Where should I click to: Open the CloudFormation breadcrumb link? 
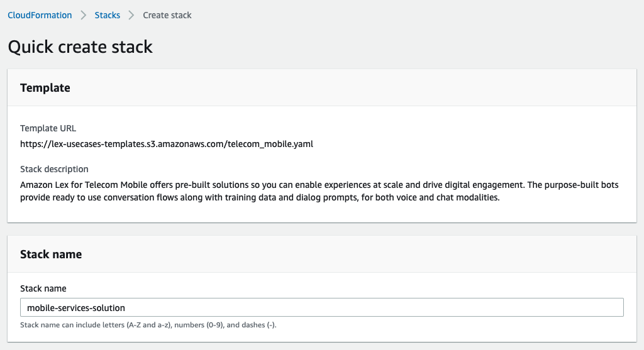[40, 15]
